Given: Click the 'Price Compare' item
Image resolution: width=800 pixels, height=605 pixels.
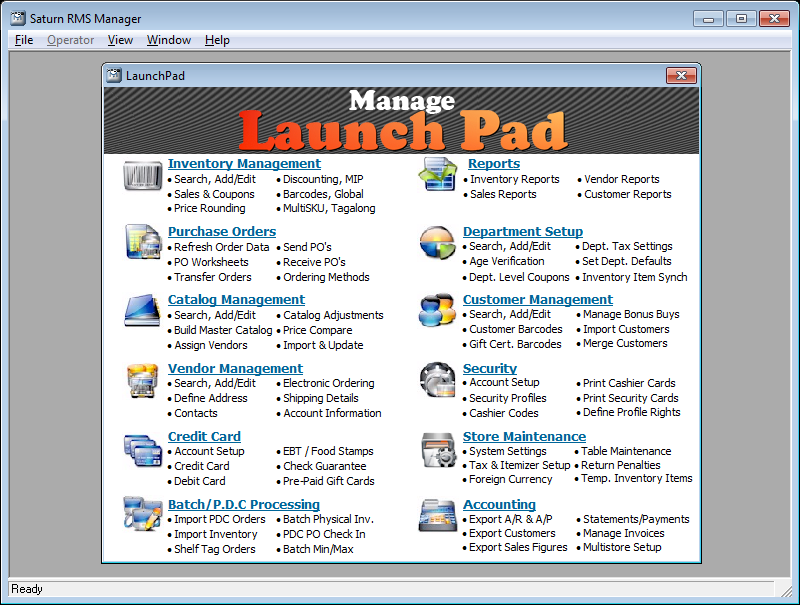Looking at the screenshot, I should [318, 331].
